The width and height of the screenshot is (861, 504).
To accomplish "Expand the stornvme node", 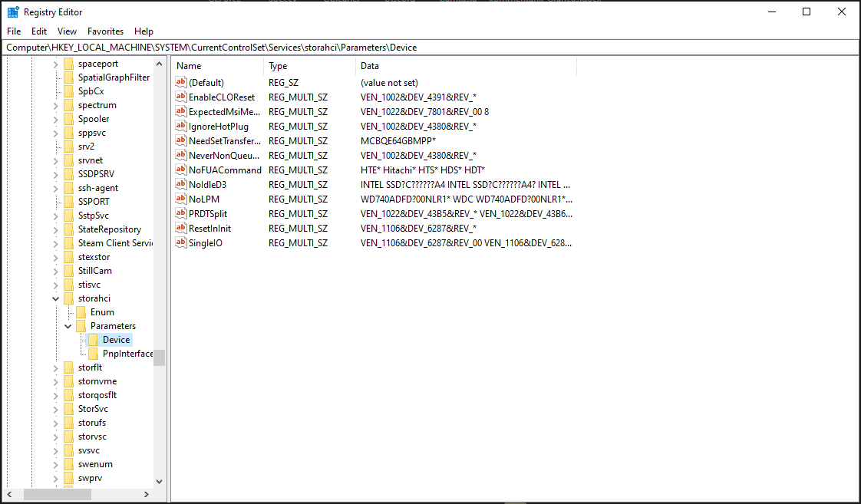I will 55,380.
